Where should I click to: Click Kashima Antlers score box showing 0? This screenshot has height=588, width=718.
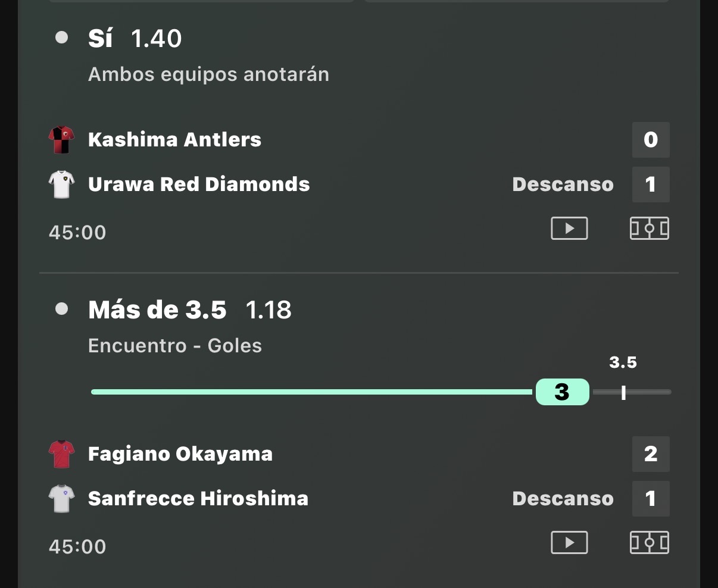(651, 140)
